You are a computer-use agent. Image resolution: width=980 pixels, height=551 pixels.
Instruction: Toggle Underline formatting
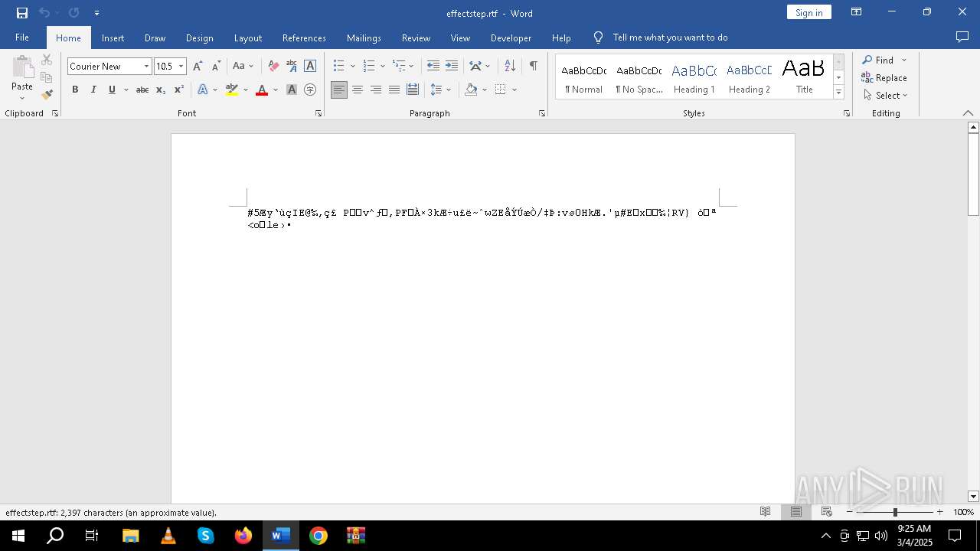pyautogui.click(x=112, y=90)
